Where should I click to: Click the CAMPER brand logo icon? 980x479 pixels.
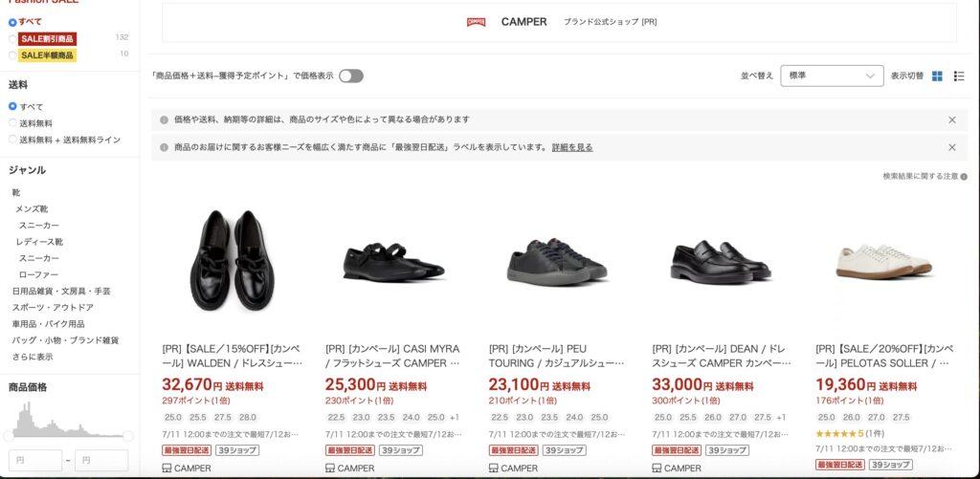tap(477, 22)
